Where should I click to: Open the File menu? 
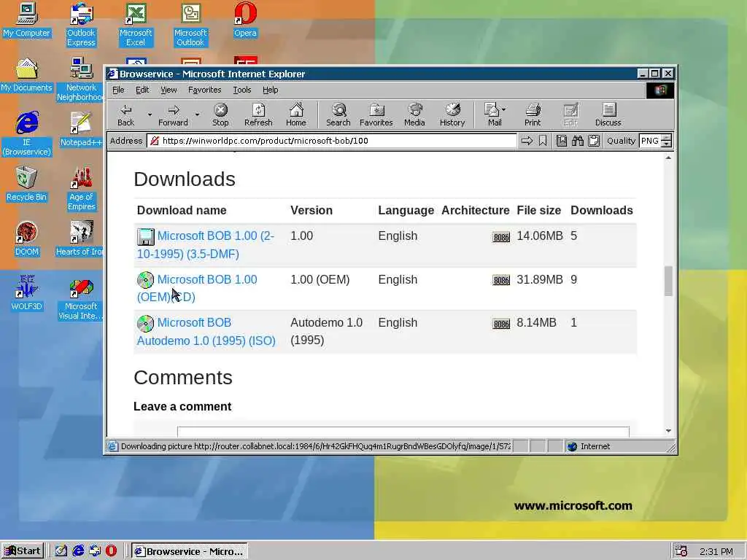pyautogui.click(x=118, y=90)
